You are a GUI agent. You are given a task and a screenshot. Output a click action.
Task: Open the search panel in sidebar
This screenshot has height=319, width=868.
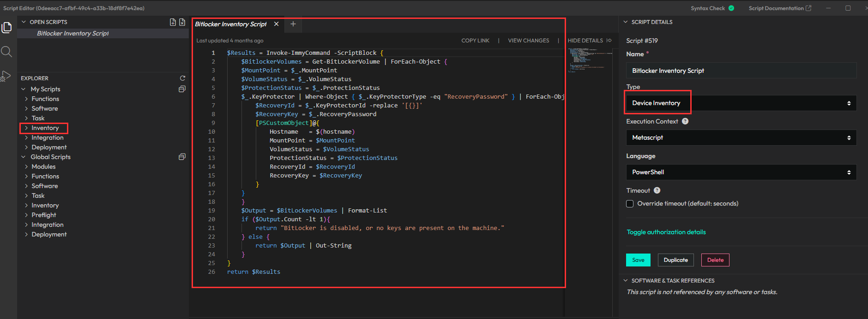pos(6,52)
